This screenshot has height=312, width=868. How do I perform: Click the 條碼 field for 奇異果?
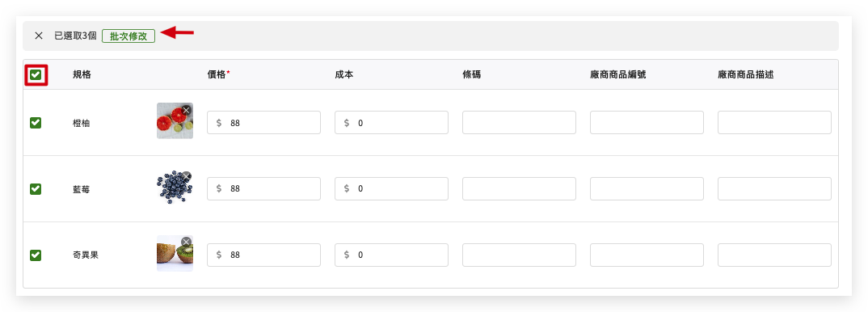pos(519,255)
